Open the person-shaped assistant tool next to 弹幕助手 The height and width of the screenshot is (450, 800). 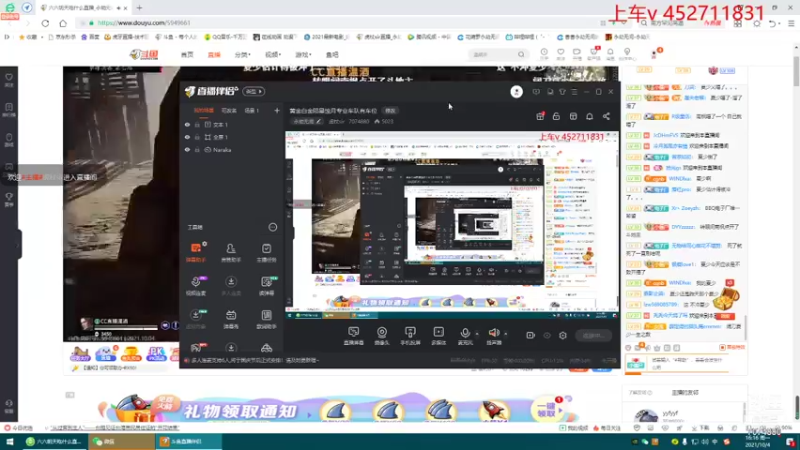tap(231, 252)
